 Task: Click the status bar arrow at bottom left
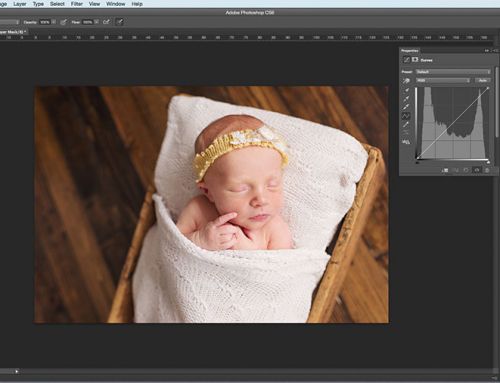(x=17, y=371)
